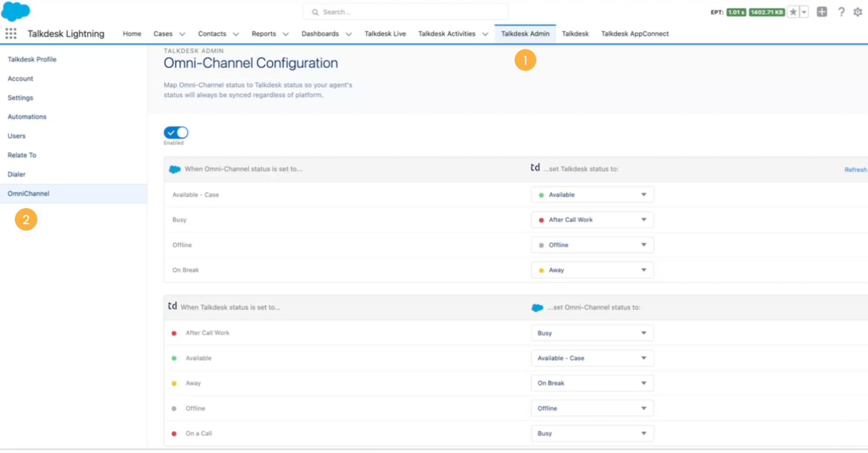Open Account in the sidebar
868x453 pixels.
click(20, 79)
